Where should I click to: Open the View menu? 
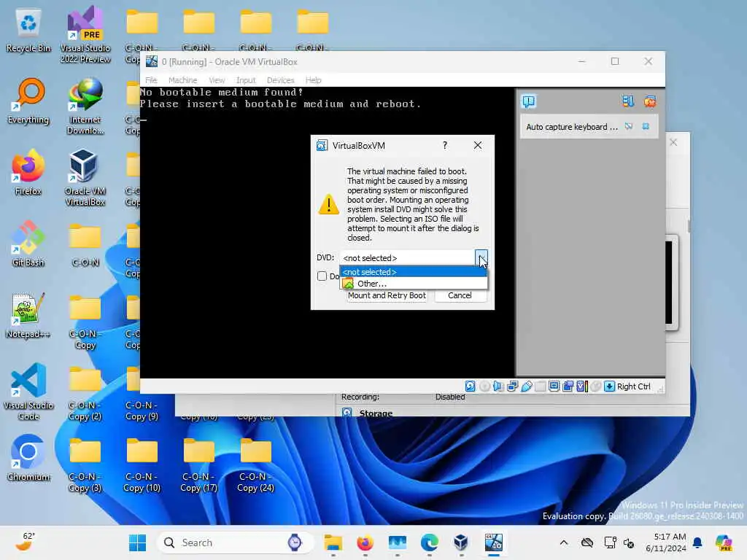point(217,80)
